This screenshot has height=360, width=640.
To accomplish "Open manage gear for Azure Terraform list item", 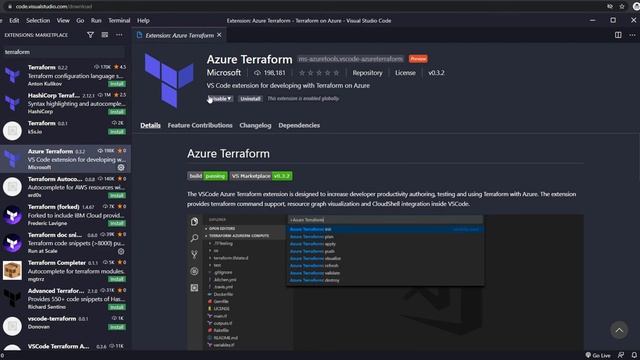I will (x=121, y=167).
